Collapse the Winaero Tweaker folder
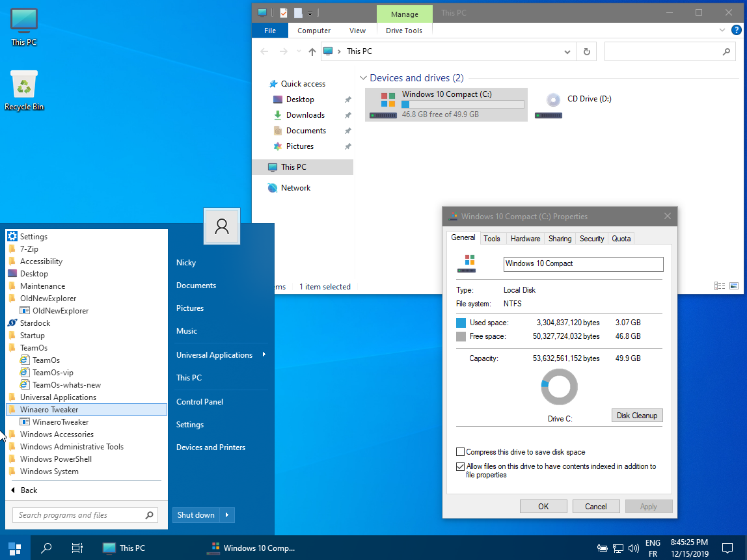The width and height of the screenshot is (747, 560). (86, 410)
